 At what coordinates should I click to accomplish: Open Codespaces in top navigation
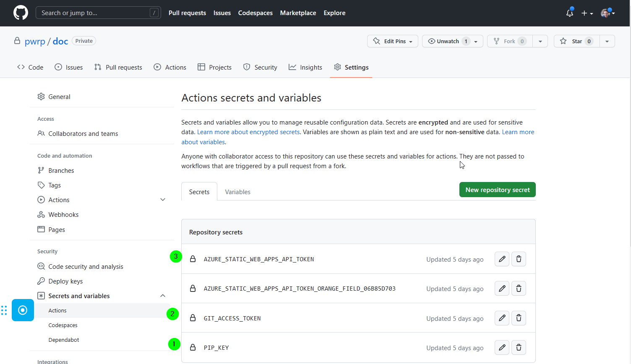click(255, 13)
